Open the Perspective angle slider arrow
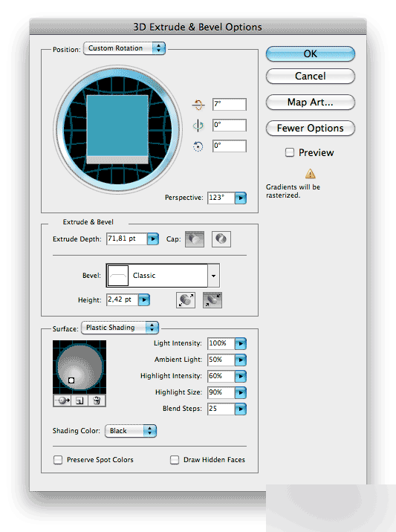Viewport: 396px width, 532px height. pyautogui.click(x=241, y=198)
